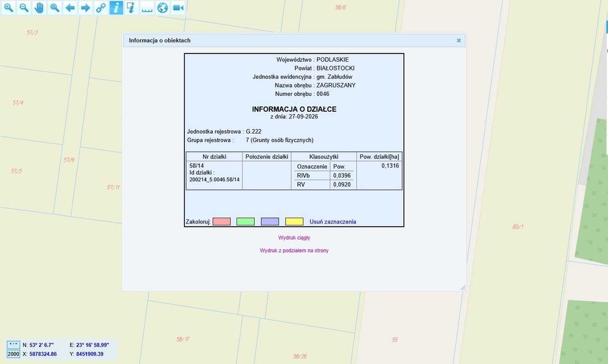Screen dimensions: 608x364
Task: Click the Y coordinate value 8451909.39
Action: [89, 354]
